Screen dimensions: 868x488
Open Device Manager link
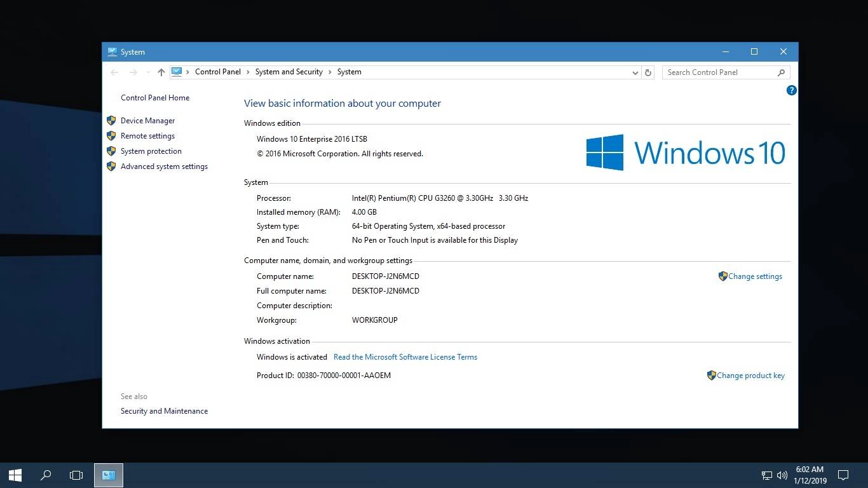pos(147,121)
